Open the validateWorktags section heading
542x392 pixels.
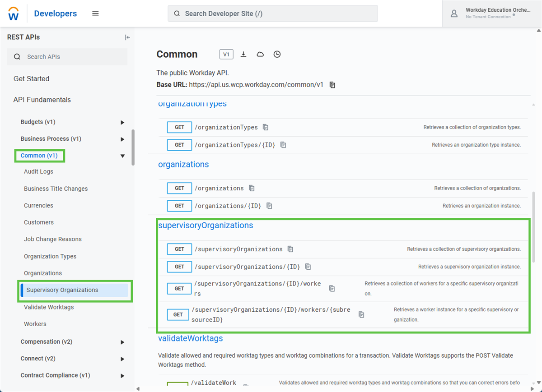[x=190, y=338]
